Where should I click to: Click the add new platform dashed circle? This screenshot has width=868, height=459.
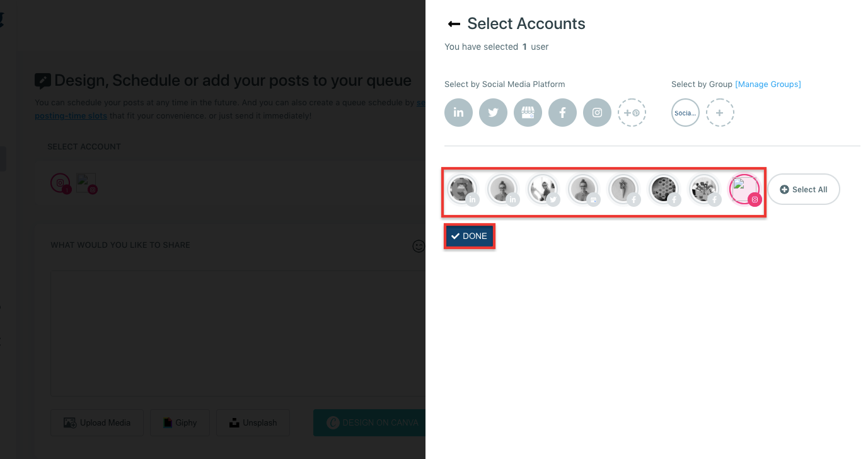(x=632, y=112)
